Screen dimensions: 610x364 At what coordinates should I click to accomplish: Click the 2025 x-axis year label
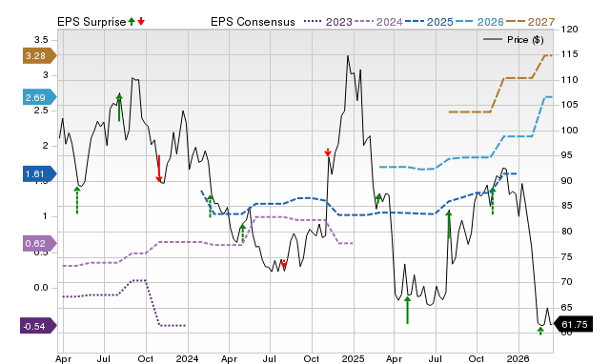pyautogui.click(x=353, y=358)
